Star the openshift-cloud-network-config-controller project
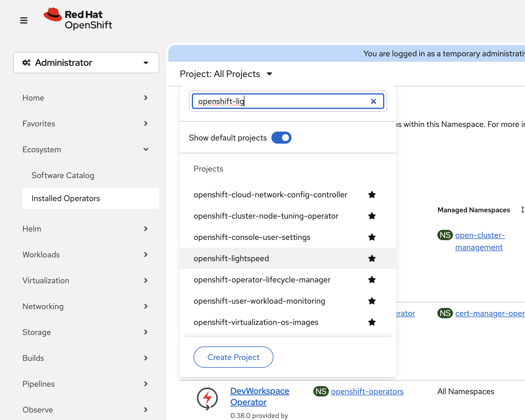This screenshot has height=420, width=525. pos(372,194)
